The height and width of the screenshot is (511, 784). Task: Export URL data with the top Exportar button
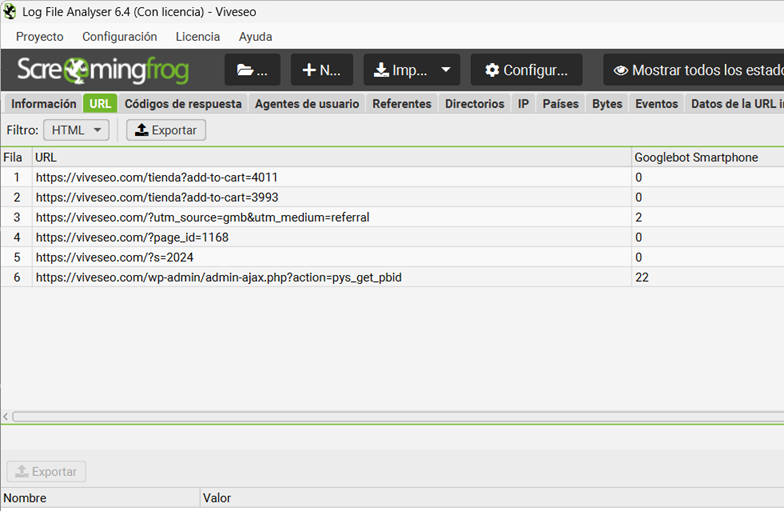pos(166,130)
